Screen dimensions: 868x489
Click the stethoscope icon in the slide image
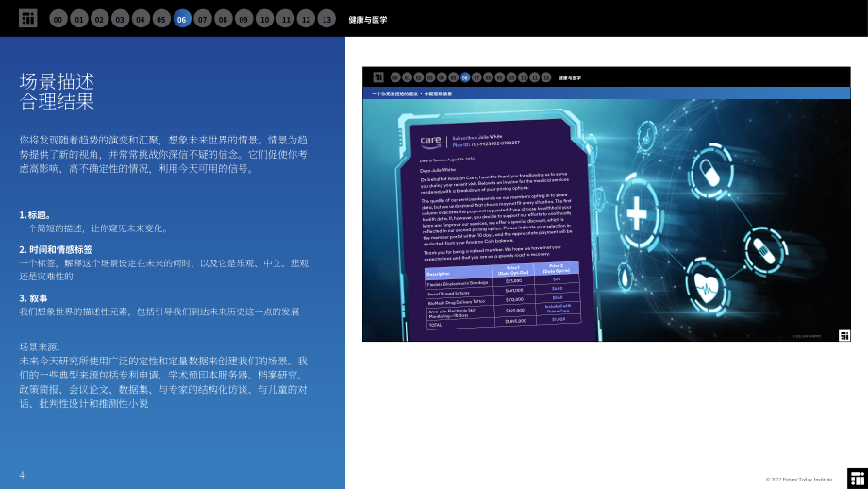[x=646, y=136]
